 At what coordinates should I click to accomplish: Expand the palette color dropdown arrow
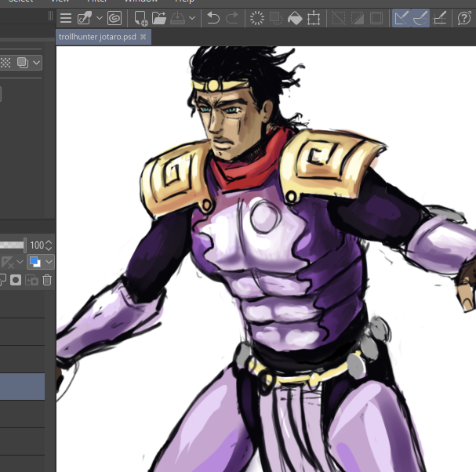(x=49, y=262)
